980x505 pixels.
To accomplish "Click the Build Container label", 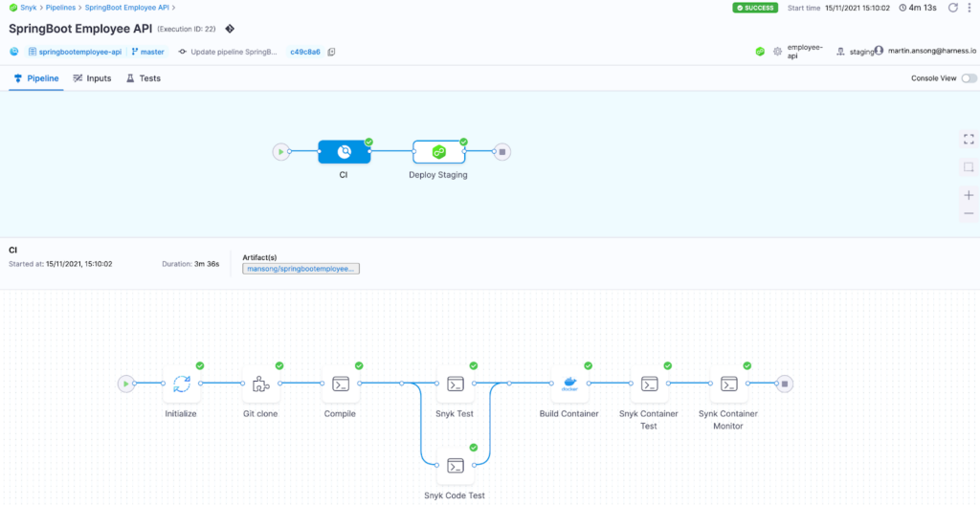I will click(569, 414).
